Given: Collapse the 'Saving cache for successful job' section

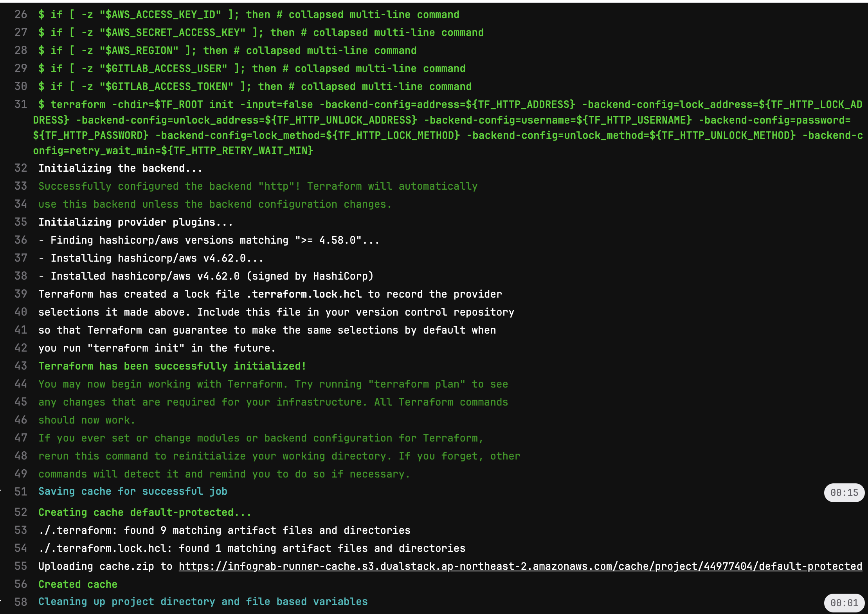Looking at the screenshot, I should tap(133, 491).
